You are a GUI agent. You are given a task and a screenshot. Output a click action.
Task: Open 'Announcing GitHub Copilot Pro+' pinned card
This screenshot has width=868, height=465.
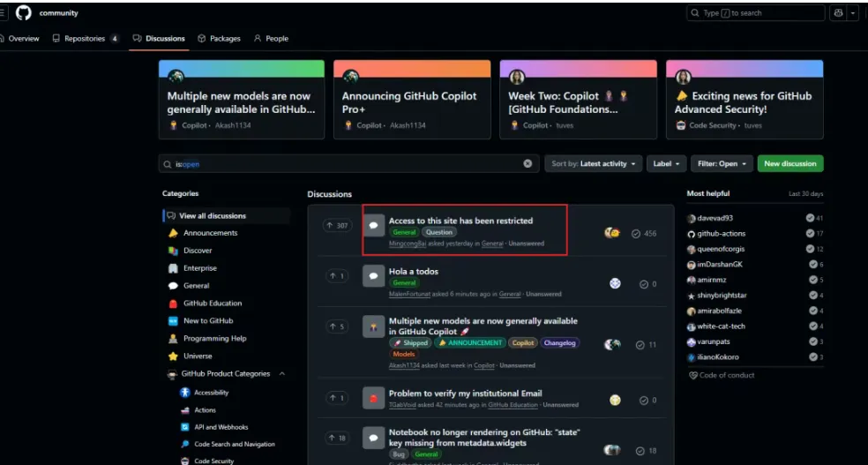(412, 100)
